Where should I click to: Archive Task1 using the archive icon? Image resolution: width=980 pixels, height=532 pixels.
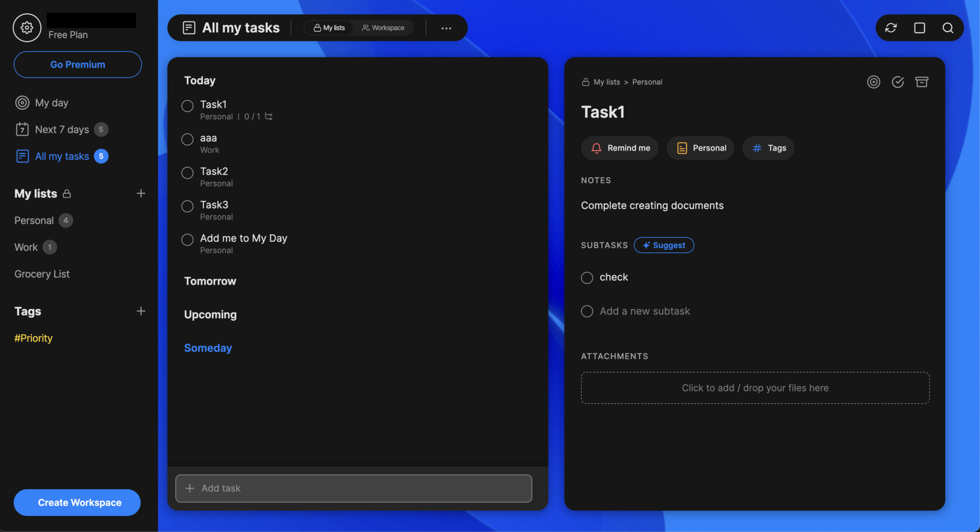click(x=921, y=82)
